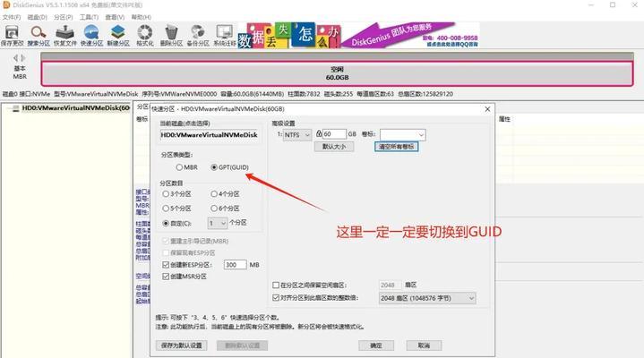Uncheck the 创建新ESP分区 checkbox
Screen dimensions: 644x358
pos(166,265)
